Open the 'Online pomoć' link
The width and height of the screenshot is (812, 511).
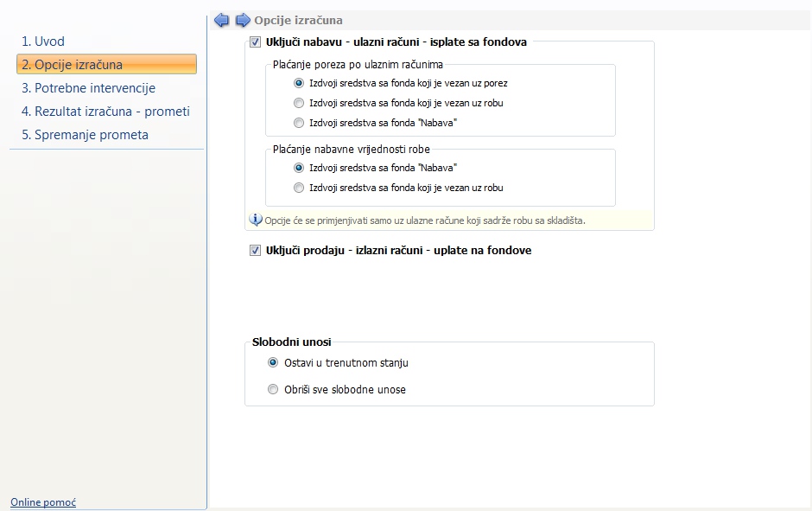[43, 502]
